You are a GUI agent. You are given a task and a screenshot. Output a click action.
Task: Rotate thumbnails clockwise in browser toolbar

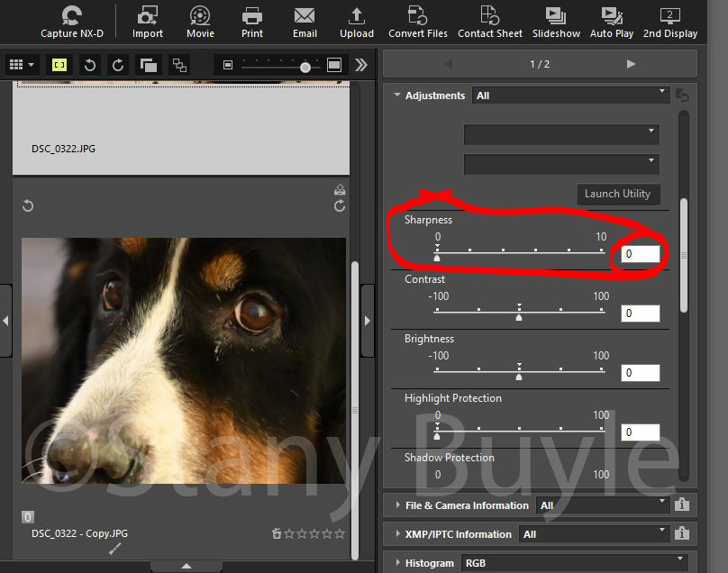click(x=118, y=65)
